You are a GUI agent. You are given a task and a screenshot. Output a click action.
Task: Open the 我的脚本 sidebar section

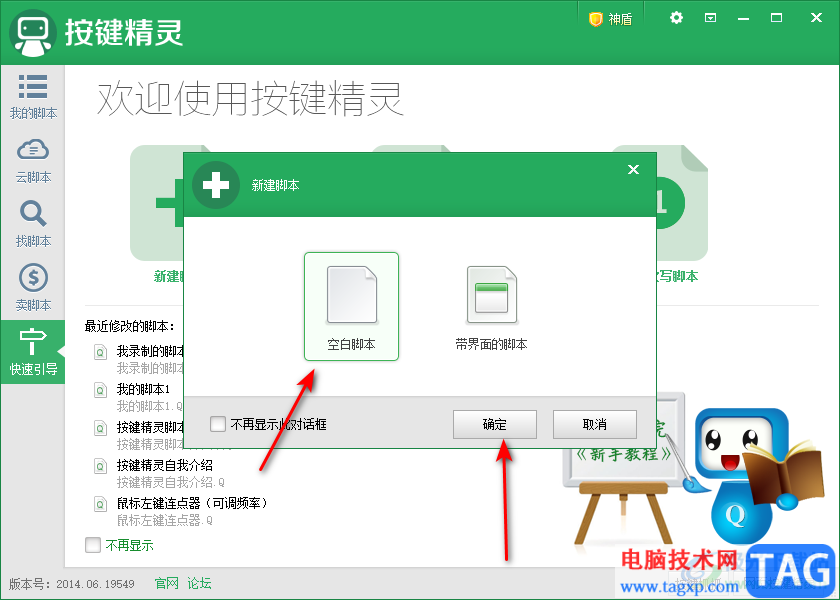coord(33,96)
